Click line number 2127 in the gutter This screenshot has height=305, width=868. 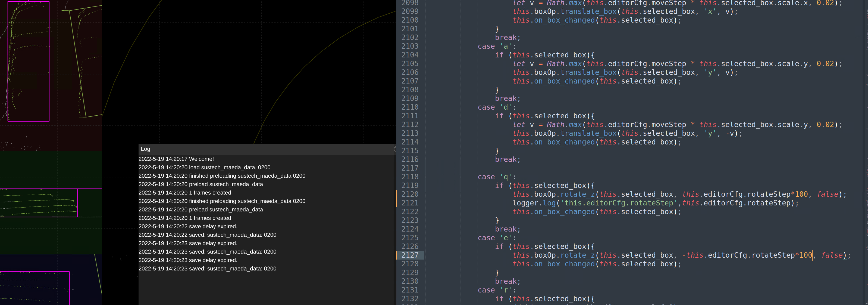(x=409, y=255)
